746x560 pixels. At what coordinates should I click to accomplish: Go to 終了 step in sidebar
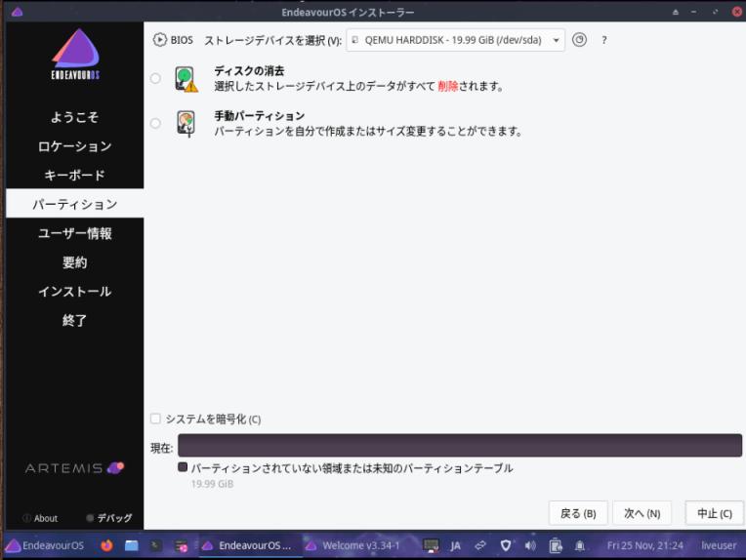[x=74, y=320]
